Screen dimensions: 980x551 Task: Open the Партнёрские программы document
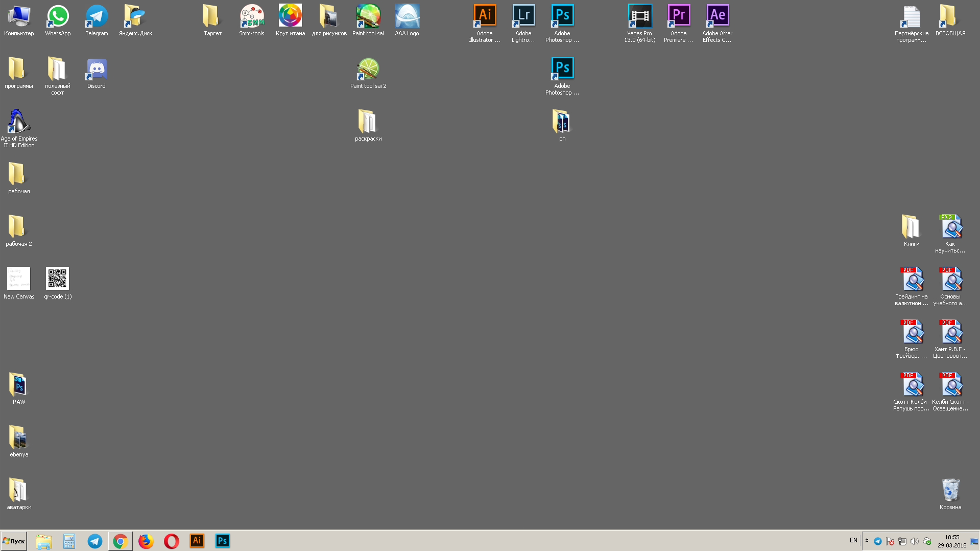pyautogui.click(x=911, y=24)
